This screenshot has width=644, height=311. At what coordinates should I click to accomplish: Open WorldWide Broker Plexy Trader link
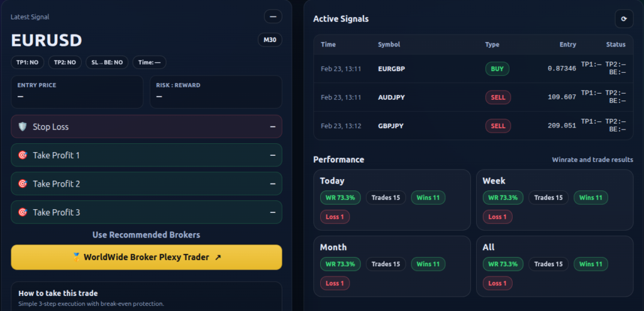tap(146, 257)
